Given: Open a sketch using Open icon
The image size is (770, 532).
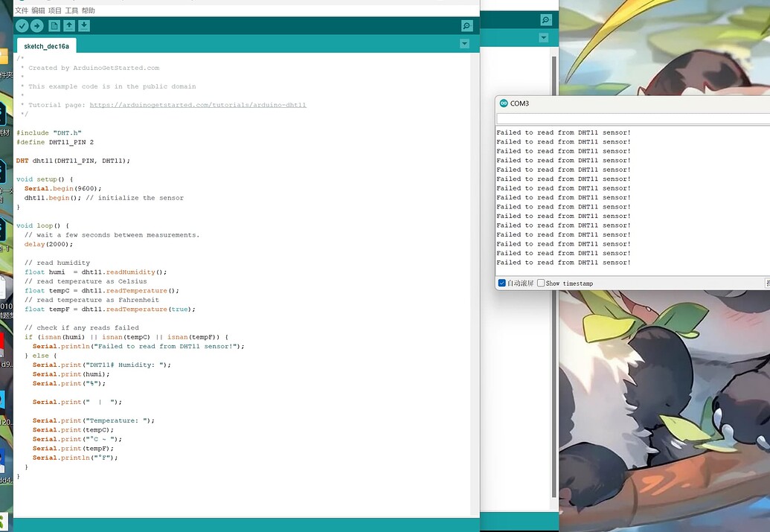Looking at the screenshot, I should [69, 25].
